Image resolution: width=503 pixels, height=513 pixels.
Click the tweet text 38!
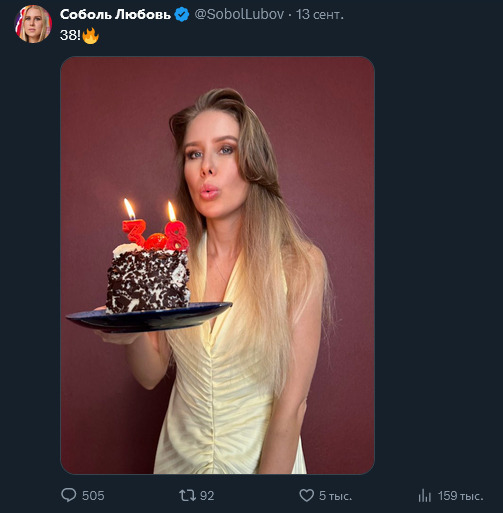point(70,35)
